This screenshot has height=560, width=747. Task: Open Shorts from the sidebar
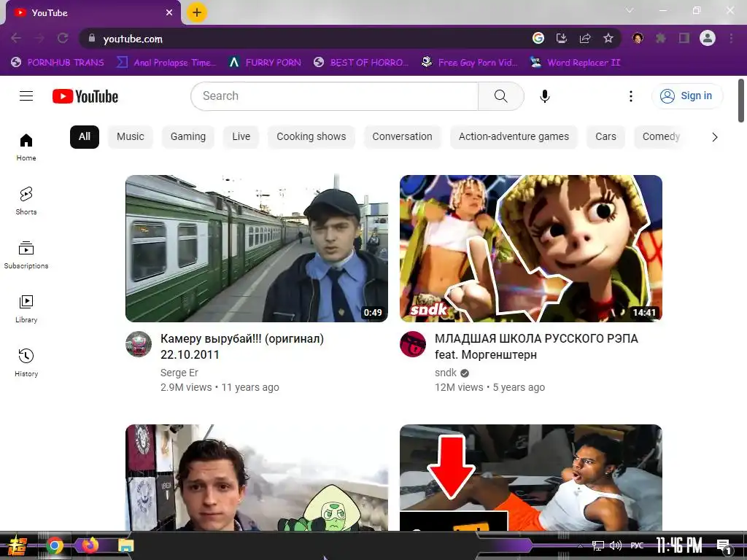[26, 201]
